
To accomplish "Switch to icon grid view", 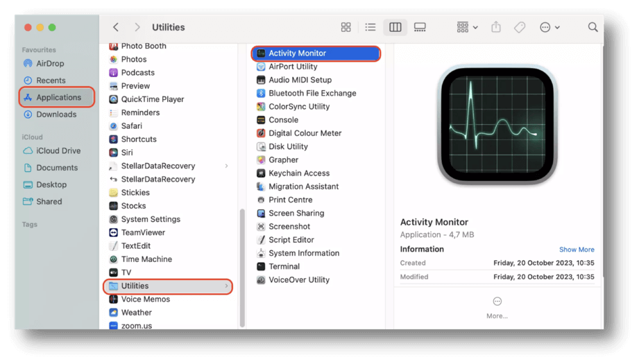I will [x=346, y=27].
